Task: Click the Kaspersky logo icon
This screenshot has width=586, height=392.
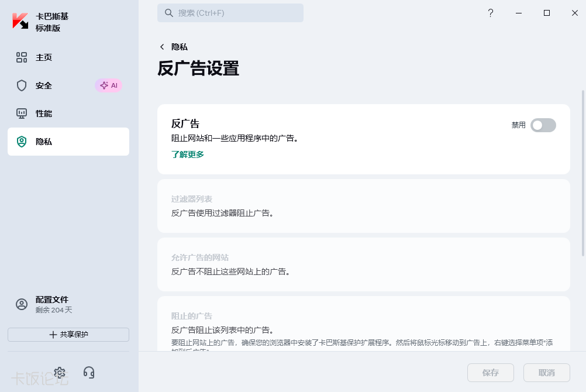Action: (20, 21)
